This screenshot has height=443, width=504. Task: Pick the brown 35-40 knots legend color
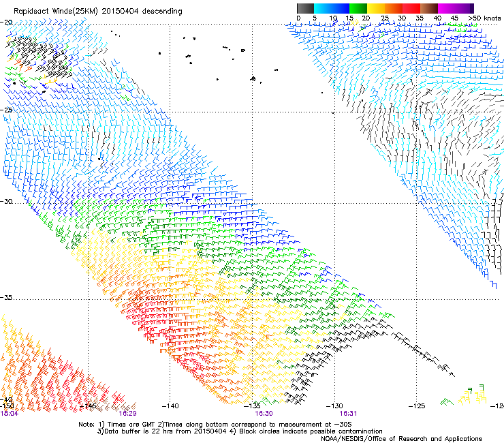[429, 8]
